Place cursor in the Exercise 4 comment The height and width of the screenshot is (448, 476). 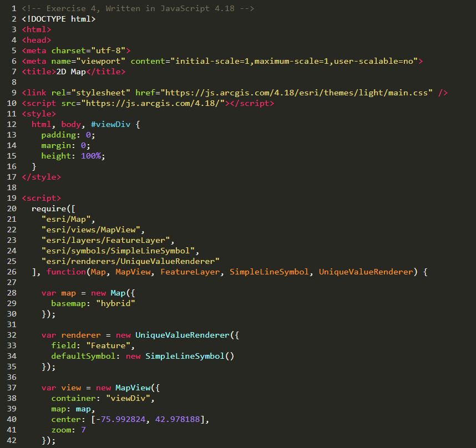point(138,8)
